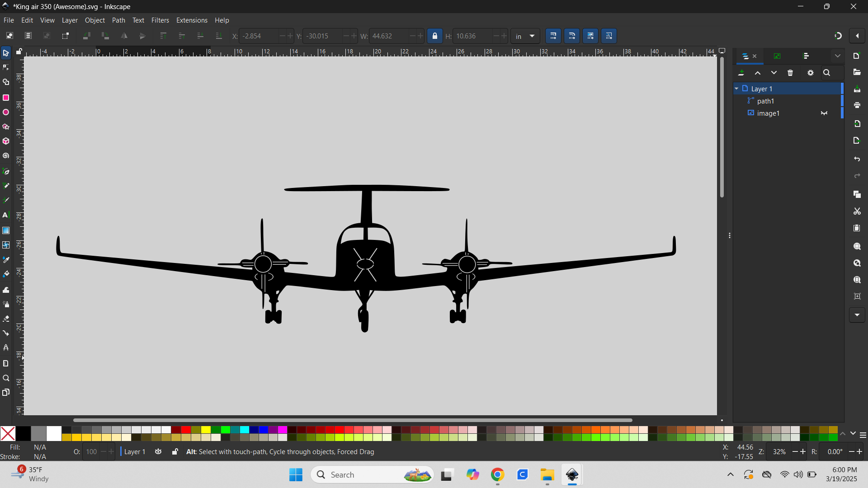Switch to Align and Distribute tab
Screen dimensions: 868x488
click(806, 56)
